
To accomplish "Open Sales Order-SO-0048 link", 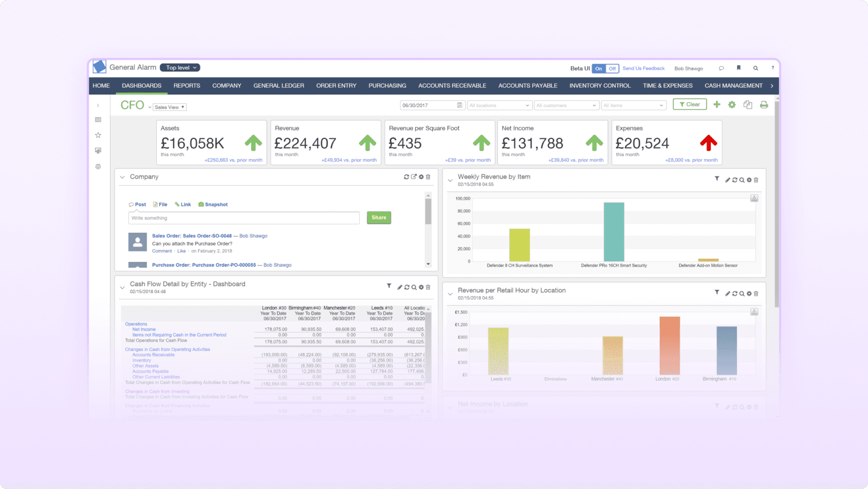I will (192, 236).
